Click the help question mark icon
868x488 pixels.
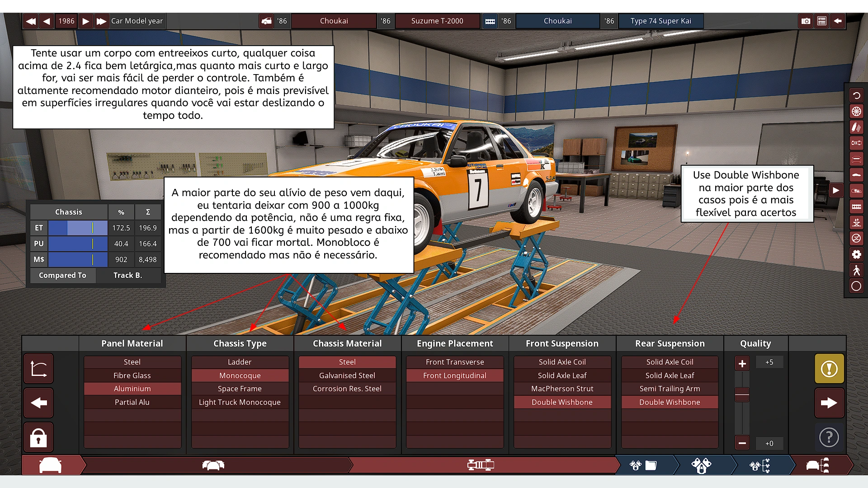coord(829,437)
